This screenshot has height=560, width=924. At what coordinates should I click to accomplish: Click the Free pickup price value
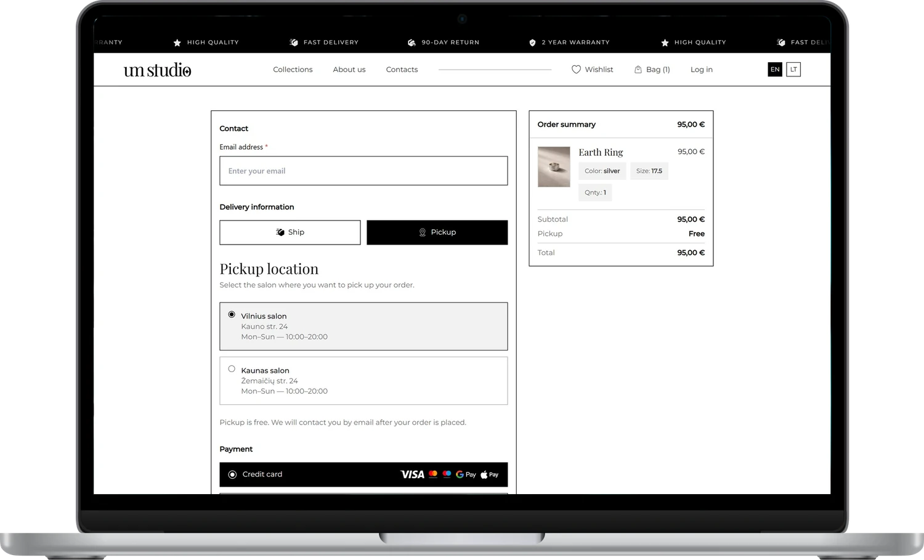[697, 233]
